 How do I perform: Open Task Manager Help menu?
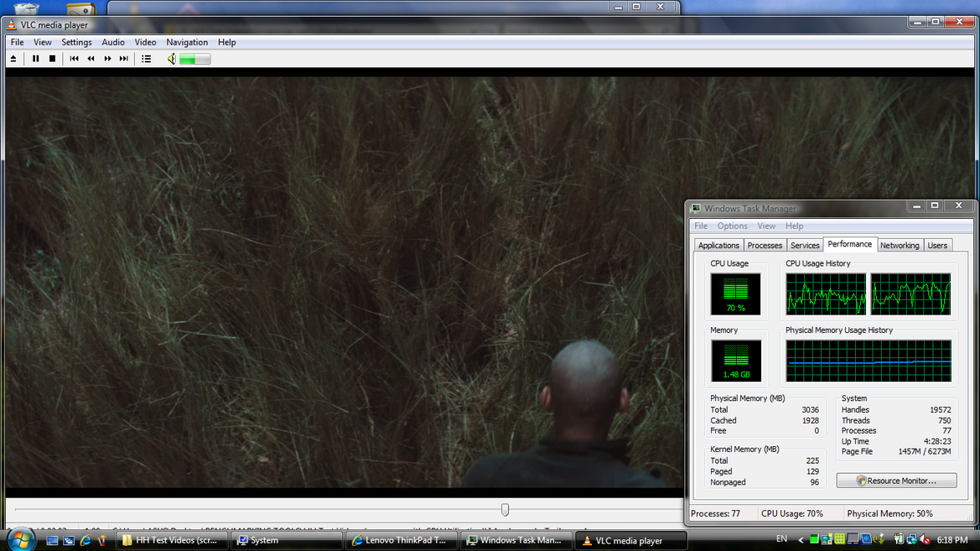coord(795,226)
